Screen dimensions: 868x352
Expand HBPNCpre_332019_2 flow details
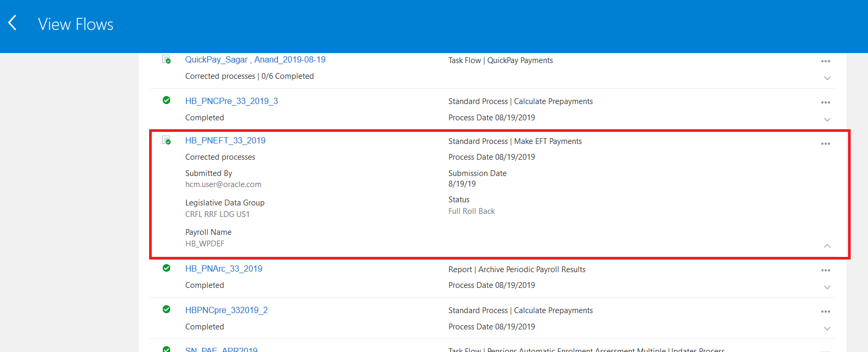(x=827, y=329)
